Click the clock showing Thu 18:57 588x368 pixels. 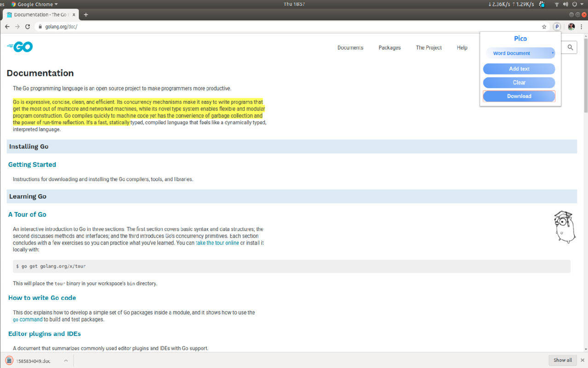tap(294, 4)
